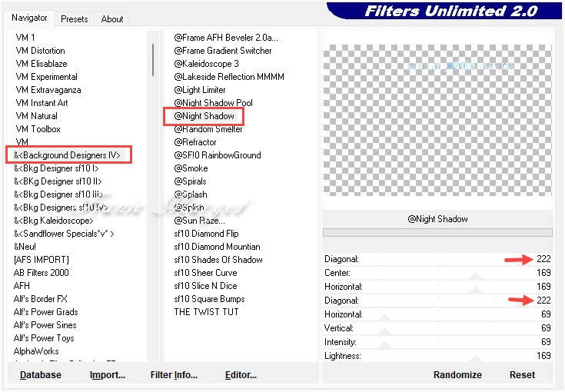Choose @Frame Gradient Switcher filter

pyautogui.click(x=223, y=51)
